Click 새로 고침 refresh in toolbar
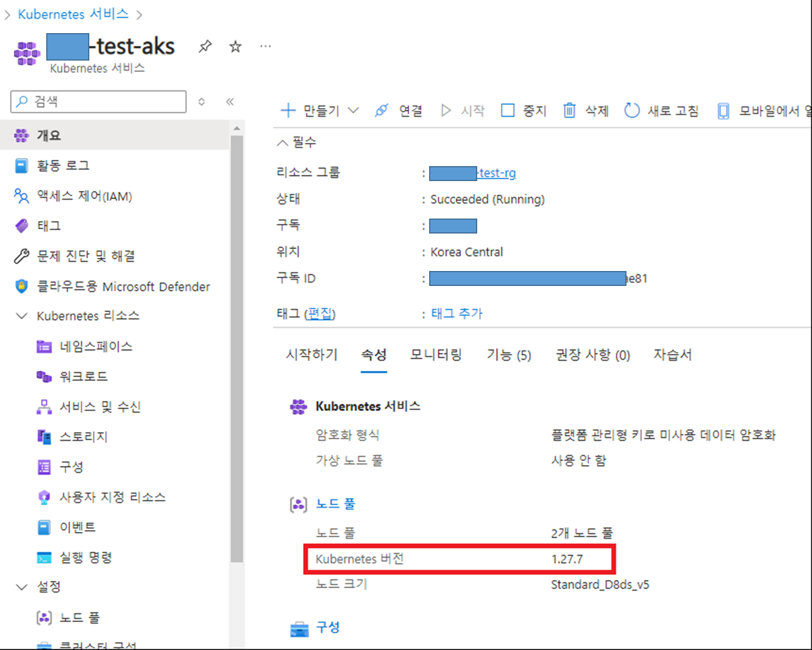Screen dimensions: 812x650 (x=661, y=111)
